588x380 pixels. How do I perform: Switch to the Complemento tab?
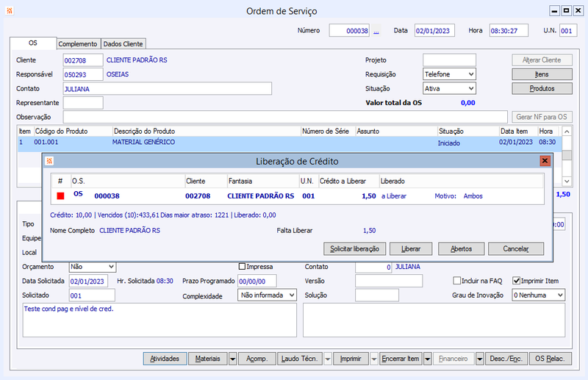(x=78, y=44)
